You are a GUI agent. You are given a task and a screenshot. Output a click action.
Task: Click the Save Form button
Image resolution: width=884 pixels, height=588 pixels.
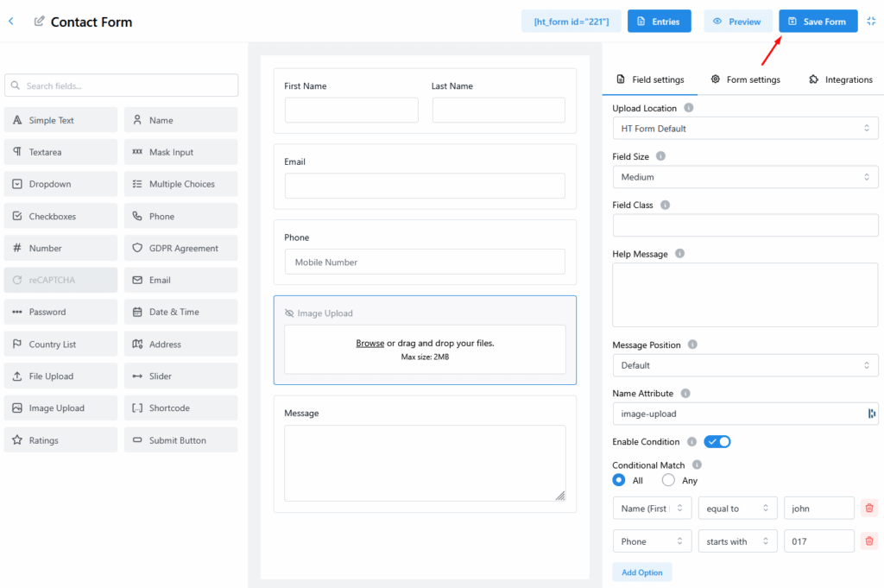click(818, 22)
